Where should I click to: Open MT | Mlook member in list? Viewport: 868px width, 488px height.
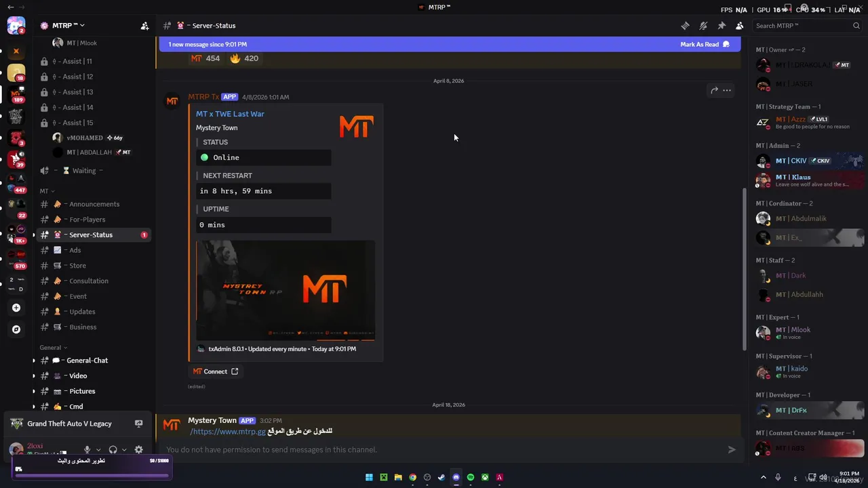coord(809,333)
